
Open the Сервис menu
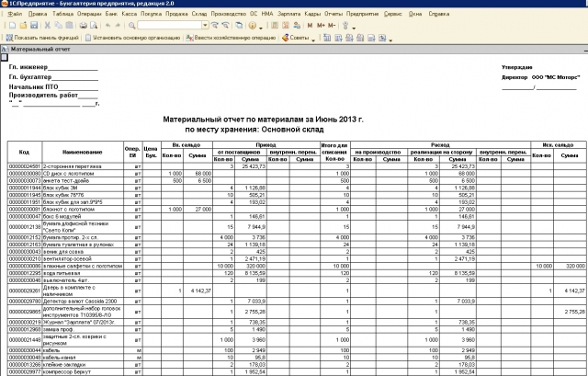click(x=392, y=14)
